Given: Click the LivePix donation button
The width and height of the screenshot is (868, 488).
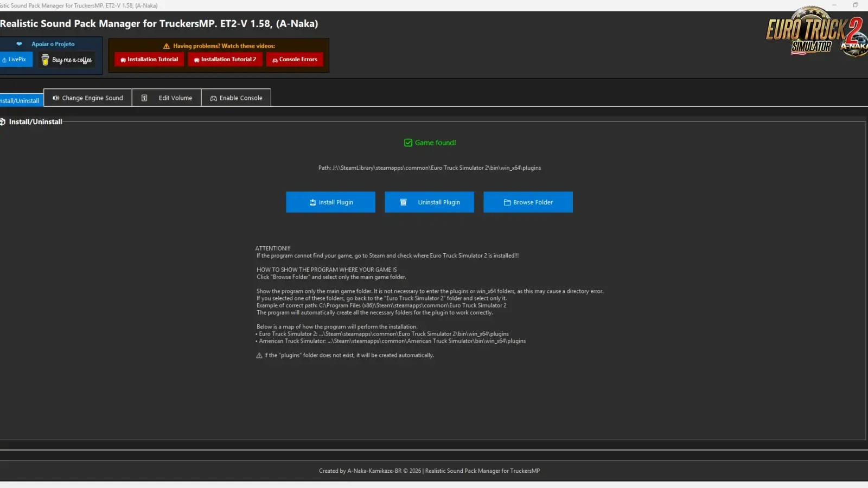Looking at the screenshot, I should click(16, 60).
